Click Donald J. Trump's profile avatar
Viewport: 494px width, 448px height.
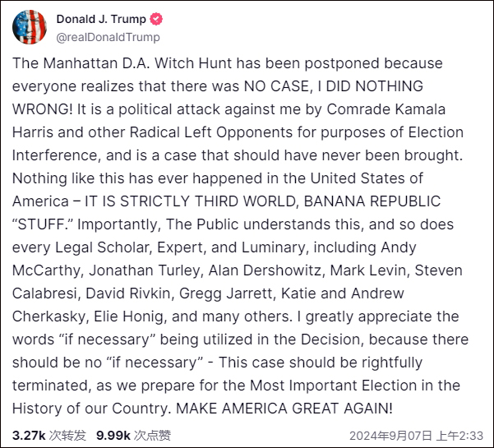point(30,27)
